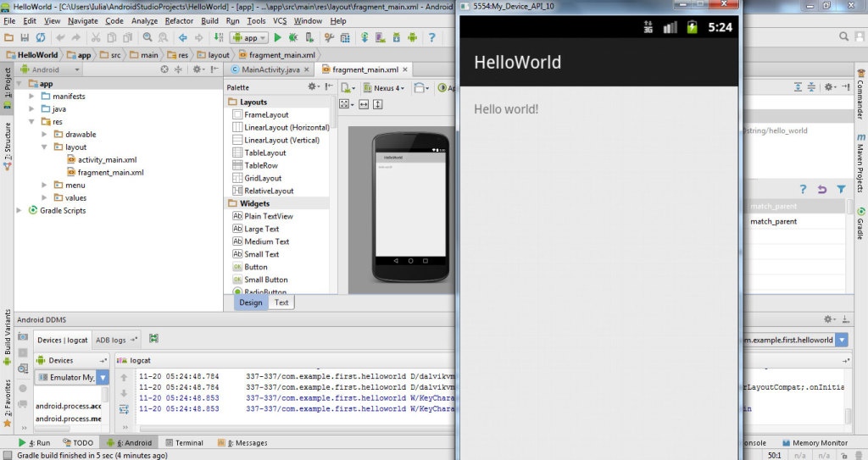
Task: Open the AVD Manager toolbar icon
Action: coord(381,37)
